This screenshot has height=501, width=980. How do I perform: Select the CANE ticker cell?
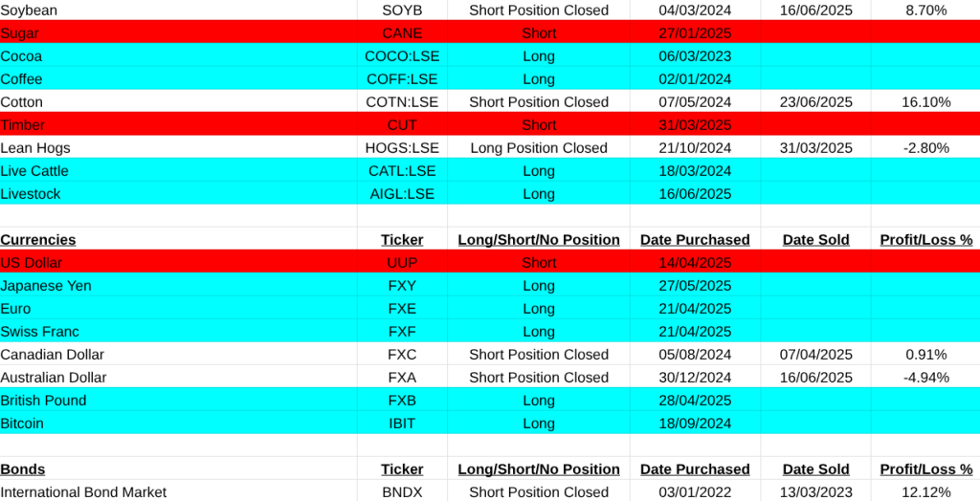(402, 33)
